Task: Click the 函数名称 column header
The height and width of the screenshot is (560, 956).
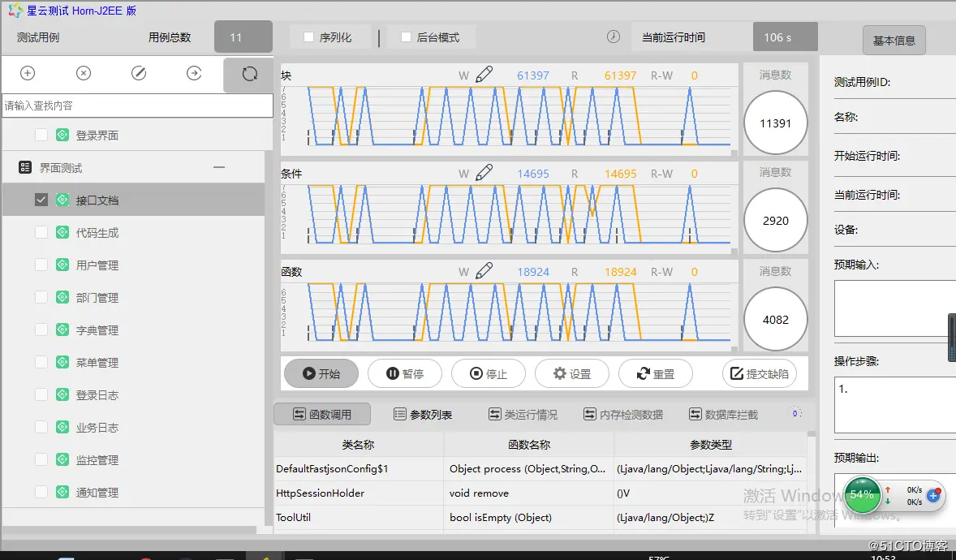Action: point(528,445)
